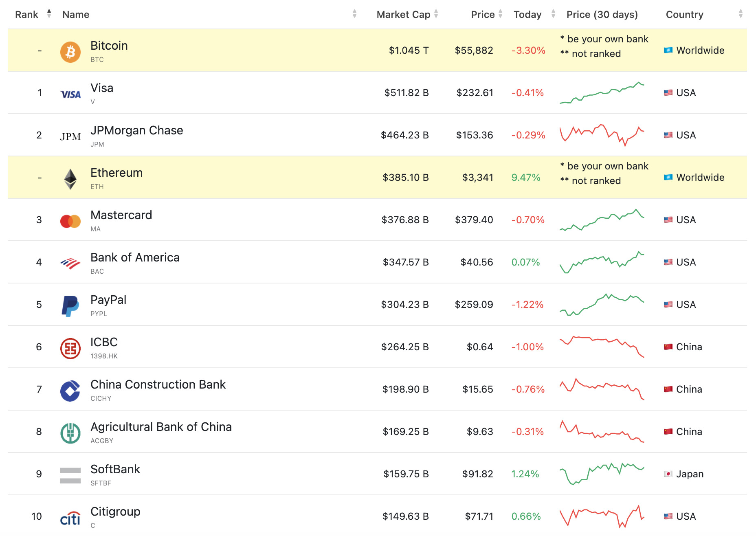Click the USA flag in Visa row

668,93
